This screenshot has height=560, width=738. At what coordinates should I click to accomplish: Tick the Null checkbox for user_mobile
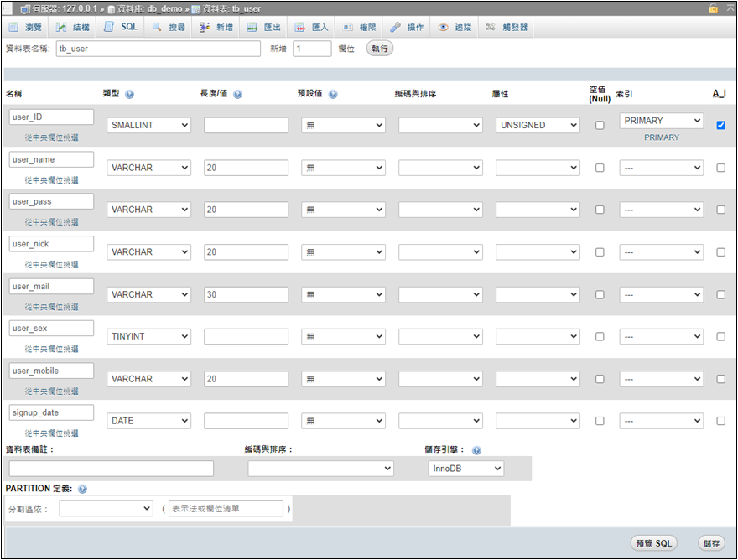(600, 379)
